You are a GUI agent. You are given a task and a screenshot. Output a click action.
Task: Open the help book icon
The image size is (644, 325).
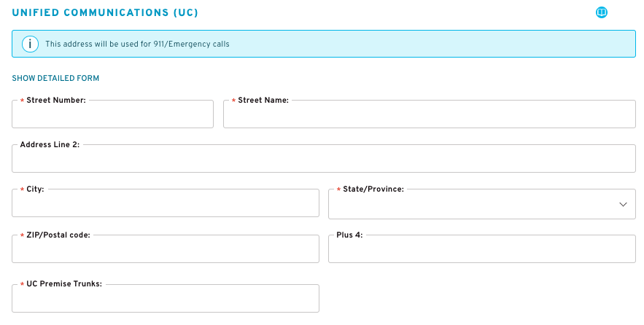click(601, 12)
